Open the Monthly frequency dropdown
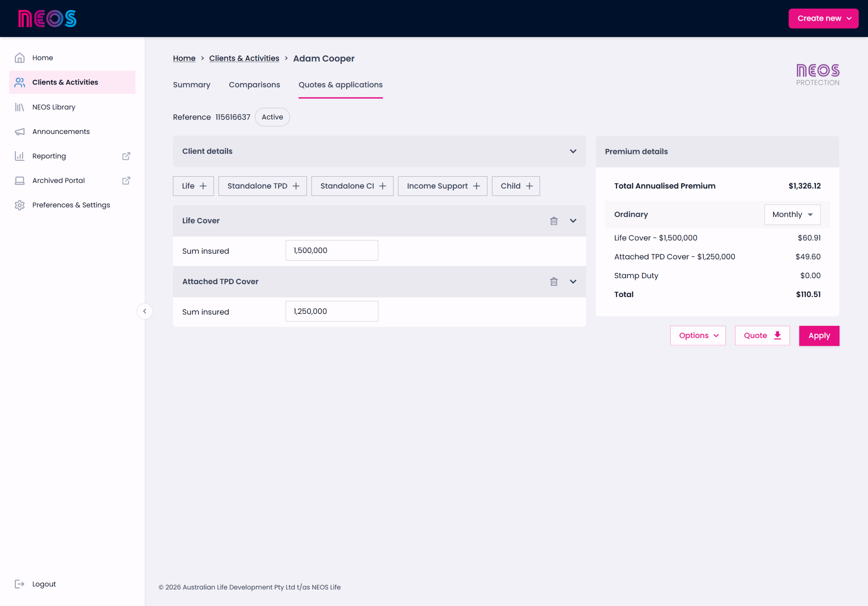 [x=792, y=215]
